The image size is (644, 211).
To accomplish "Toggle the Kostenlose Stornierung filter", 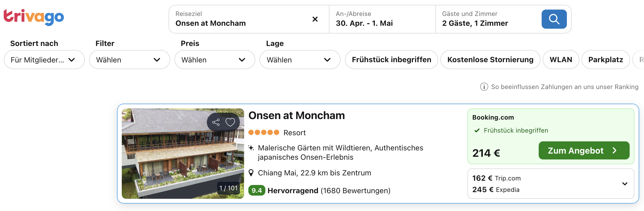I will tap(490, 60).
